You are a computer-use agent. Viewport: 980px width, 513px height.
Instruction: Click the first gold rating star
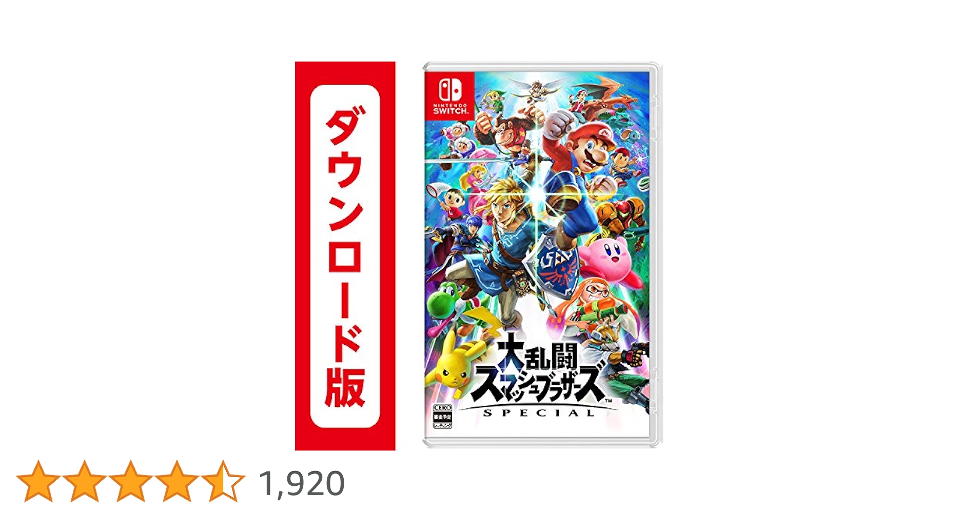(38, 481)
